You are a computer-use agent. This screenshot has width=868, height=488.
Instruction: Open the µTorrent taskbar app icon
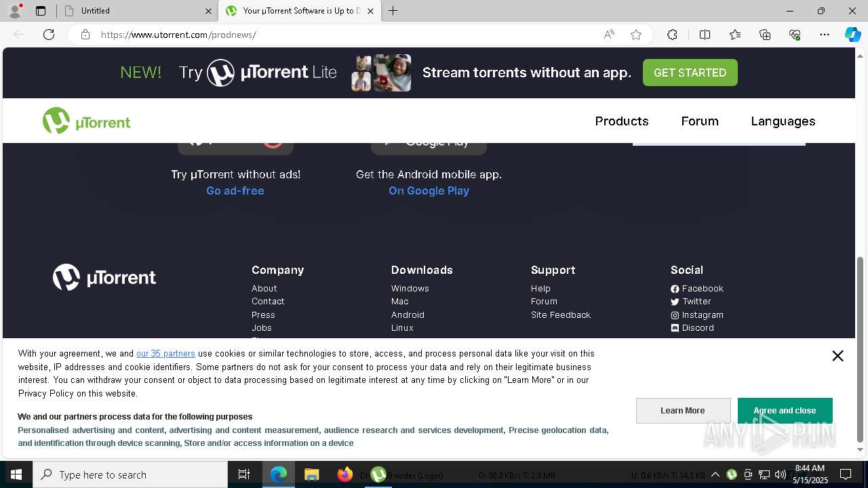[x=378, y=474]
